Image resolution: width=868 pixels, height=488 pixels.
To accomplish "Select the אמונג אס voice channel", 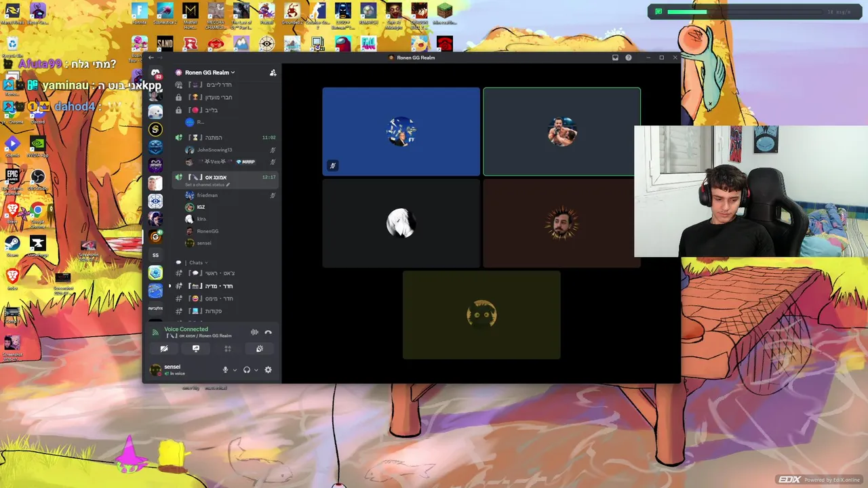I will [226, 178].
